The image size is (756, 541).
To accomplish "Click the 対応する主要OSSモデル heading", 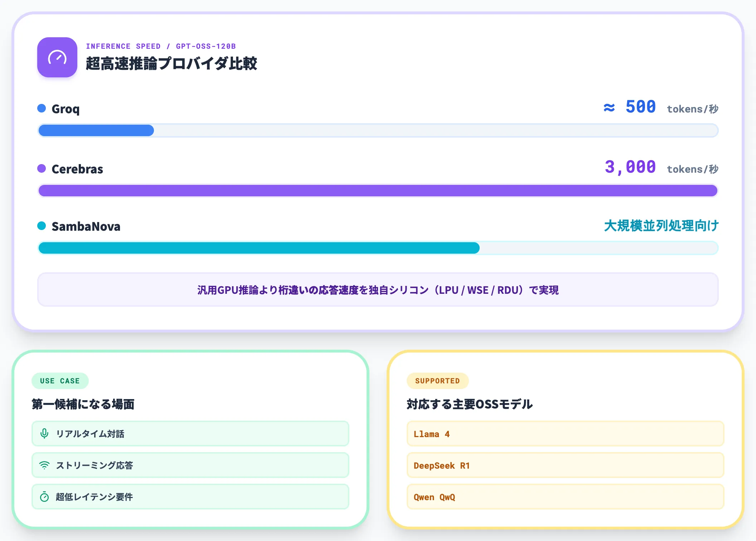I will (x=470, y=404).
